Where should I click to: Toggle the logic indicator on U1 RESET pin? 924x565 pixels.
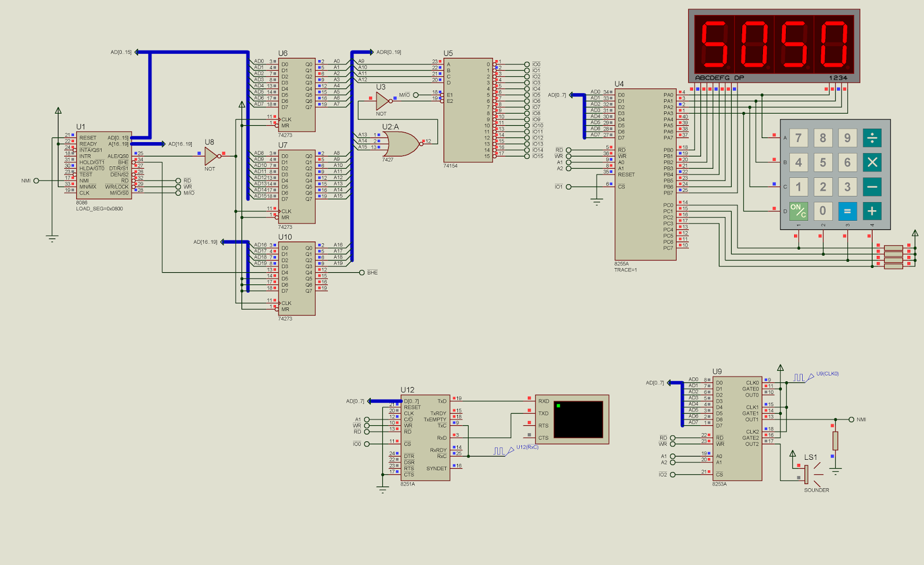coord(73,133)
